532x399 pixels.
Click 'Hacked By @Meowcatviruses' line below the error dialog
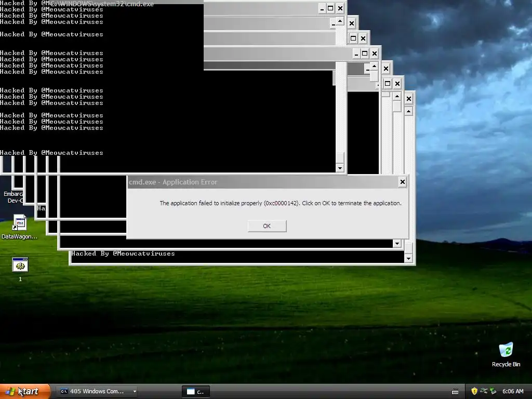pyautogui.click(x=123, y=254)
